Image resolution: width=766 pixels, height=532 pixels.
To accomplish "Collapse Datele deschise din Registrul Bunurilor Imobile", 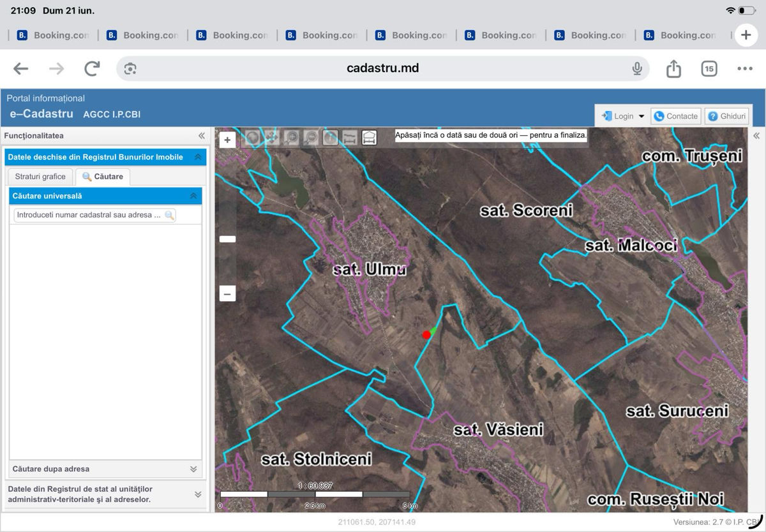I will pos(198,157).
